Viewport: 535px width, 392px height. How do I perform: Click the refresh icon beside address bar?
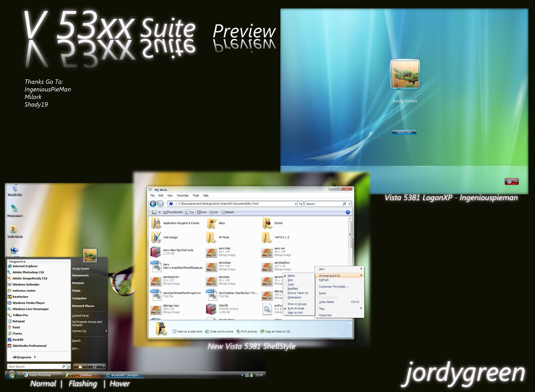301,204
